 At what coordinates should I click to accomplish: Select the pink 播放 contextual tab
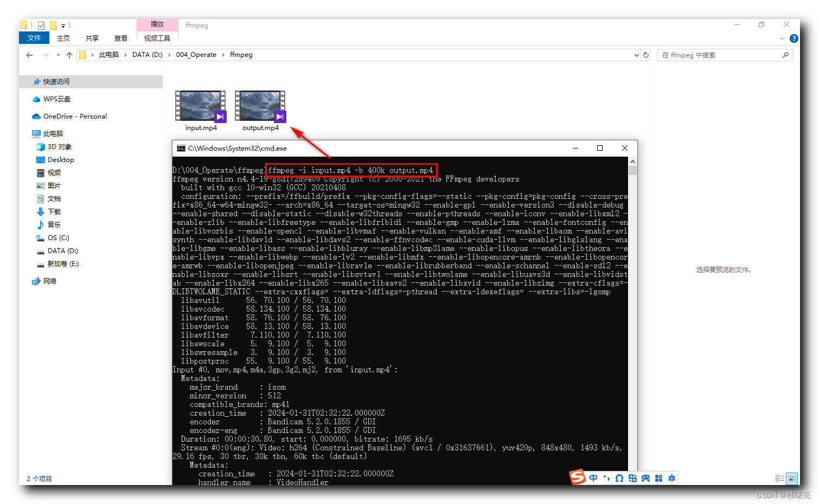(x=157, y=24)
